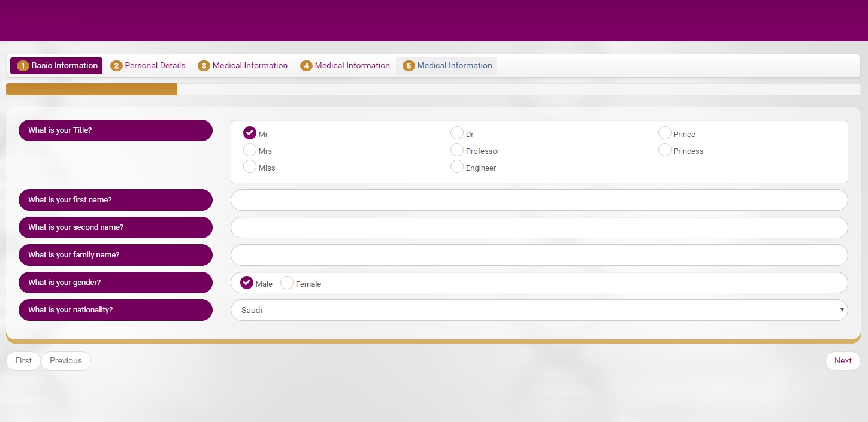This screenshot has height=422, width=868.
Task: Click the checked Mr title option
Action: coord(250,133)
